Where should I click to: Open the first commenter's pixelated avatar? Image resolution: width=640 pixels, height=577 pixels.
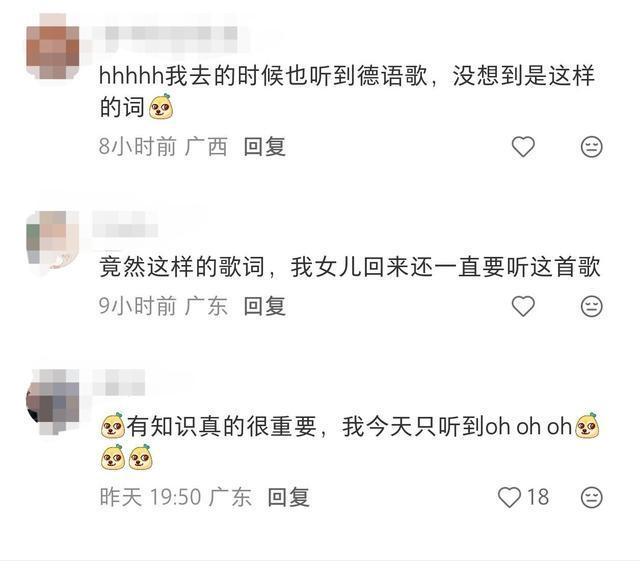pos(53,46)
